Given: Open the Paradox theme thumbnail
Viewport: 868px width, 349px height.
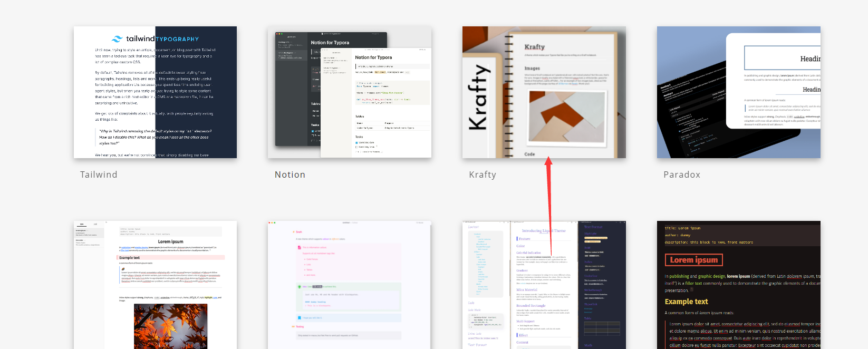Looking at the screenshot, I should click(x=739, y=92).
